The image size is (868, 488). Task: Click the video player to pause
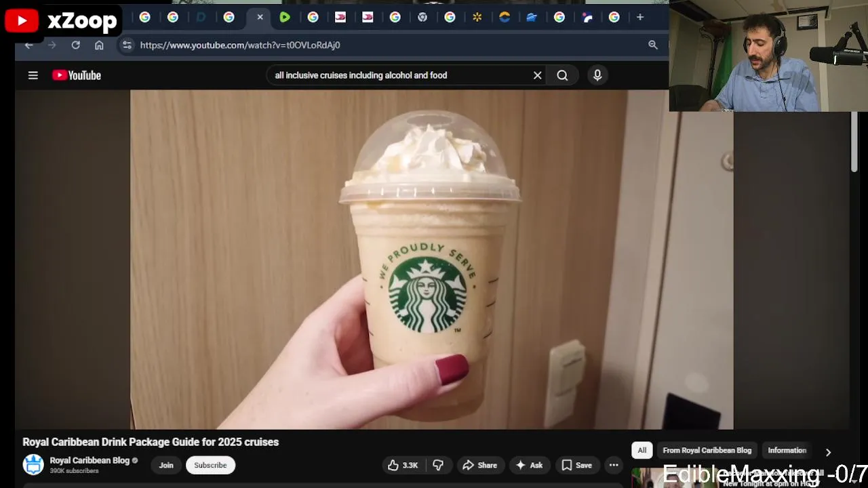click(x=431, y=260)
